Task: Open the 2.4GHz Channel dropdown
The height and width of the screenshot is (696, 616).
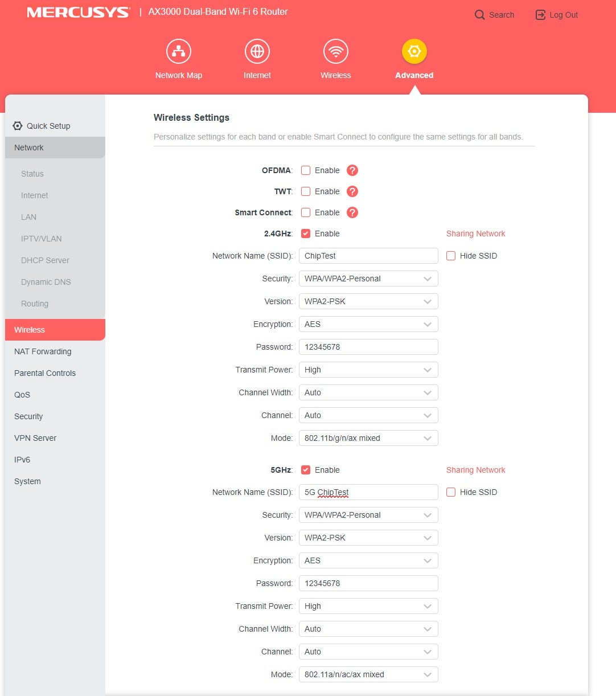Action: click(x=368, y=415)
